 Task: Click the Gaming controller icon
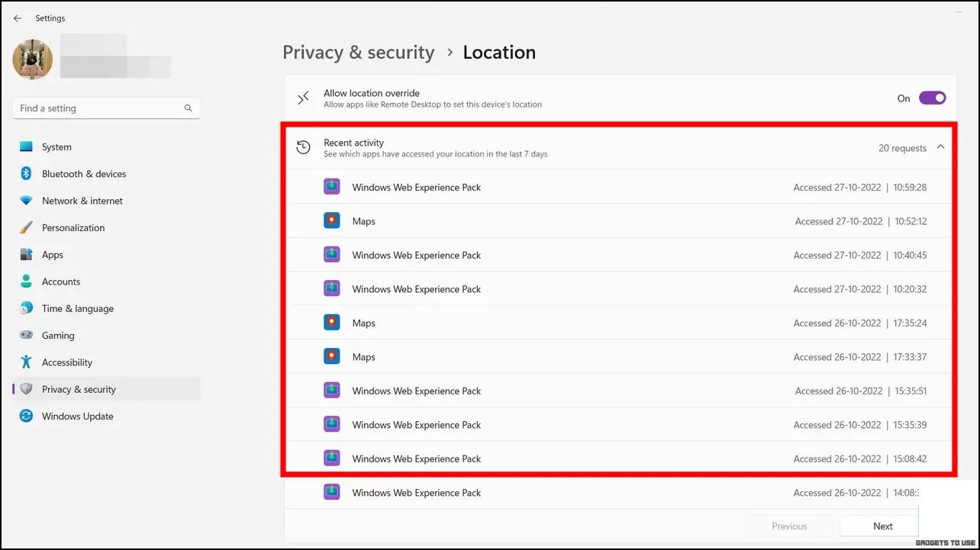point(27,336)
